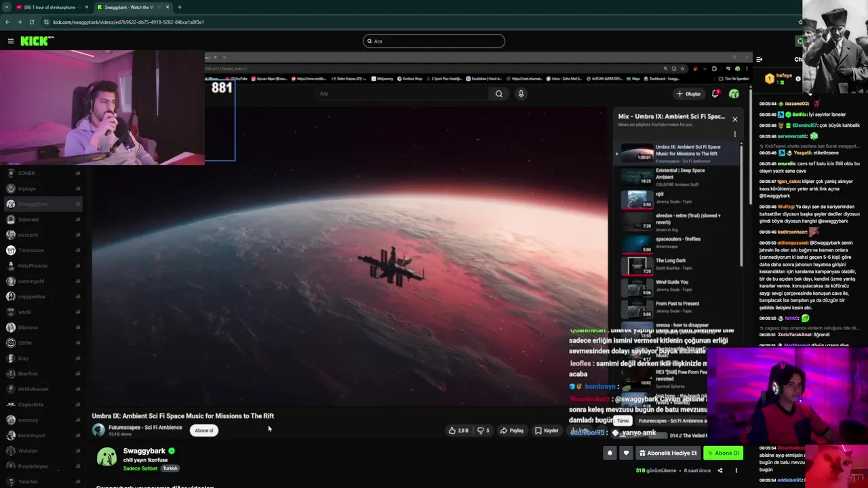Click the YouTube like button 2,8 B

[458, 430]
